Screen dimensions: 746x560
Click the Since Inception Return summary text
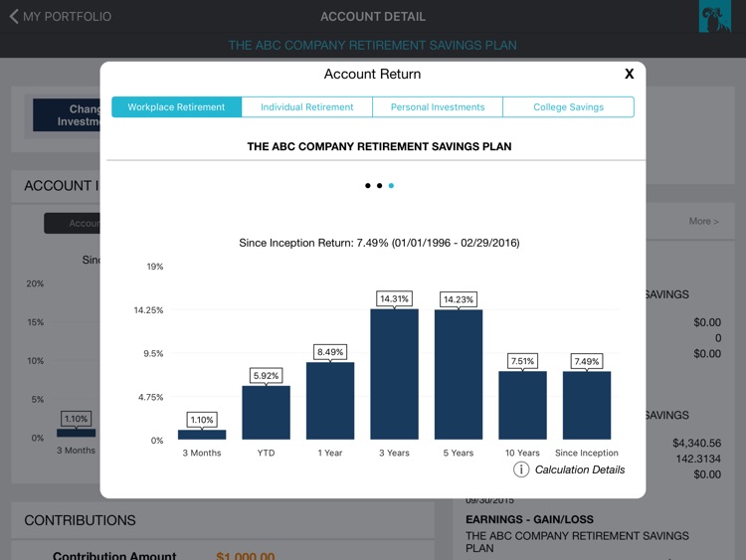(379, 243)
